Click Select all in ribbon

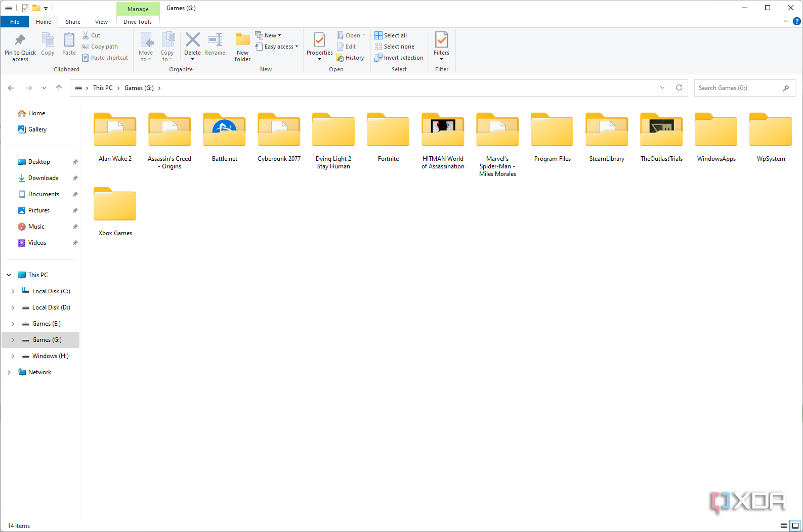391,35
